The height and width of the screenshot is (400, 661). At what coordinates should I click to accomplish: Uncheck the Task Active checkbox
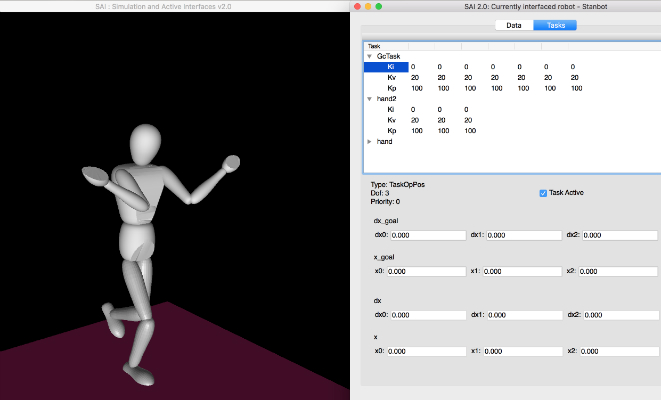(543, 192)
